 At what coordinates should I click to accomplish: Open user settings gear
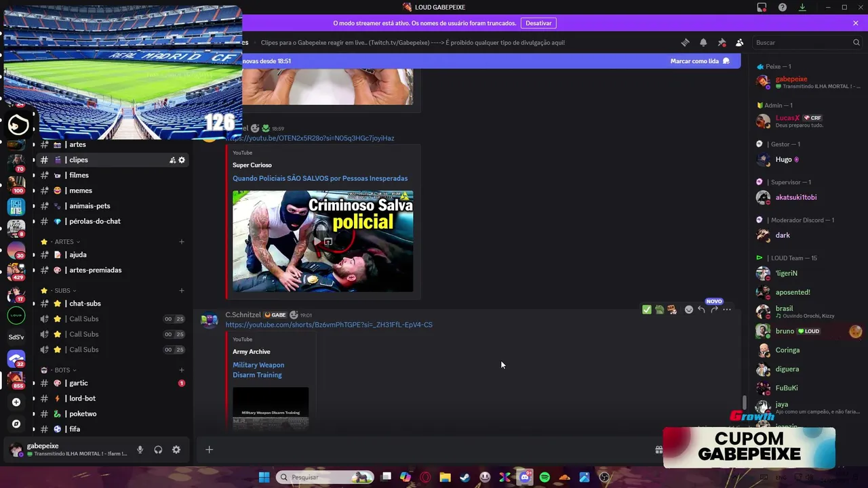click(176, 449)
